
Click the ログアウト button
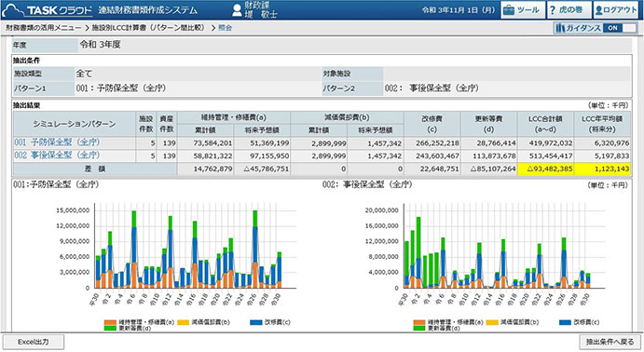point(615,10)
